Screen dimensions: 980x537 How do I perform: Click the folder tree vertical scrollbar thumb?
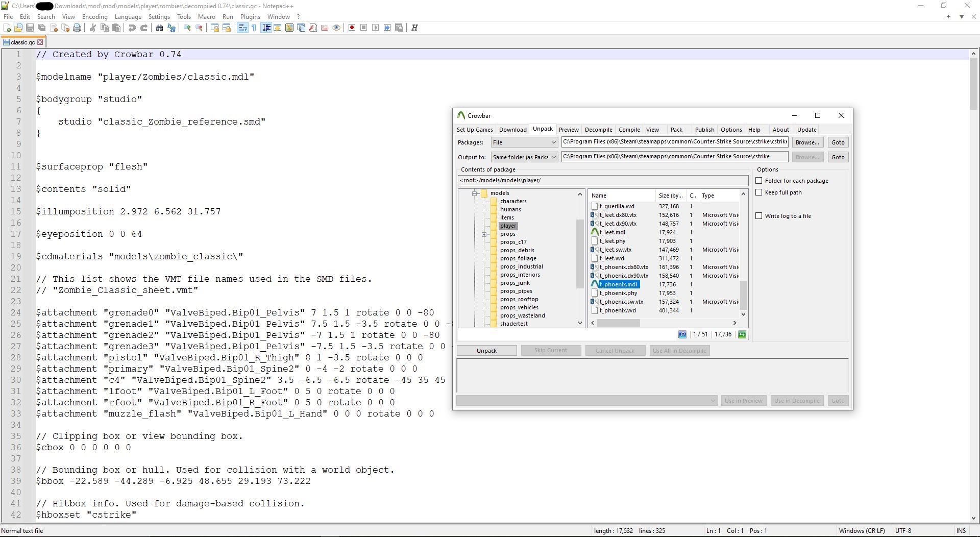point(580,254)
